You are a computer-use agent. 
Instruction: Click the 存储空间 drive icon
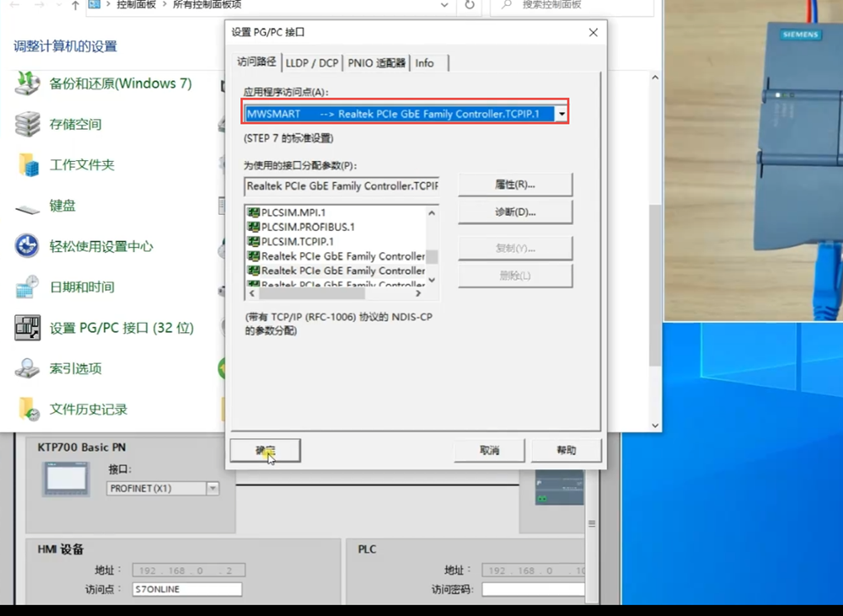[x=28, y=124]
